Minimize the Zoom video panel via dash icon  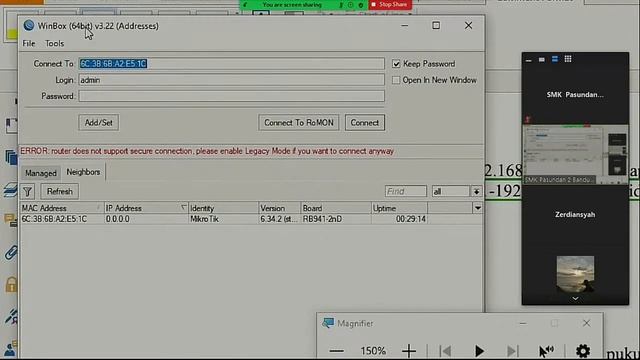click(529, 60)
